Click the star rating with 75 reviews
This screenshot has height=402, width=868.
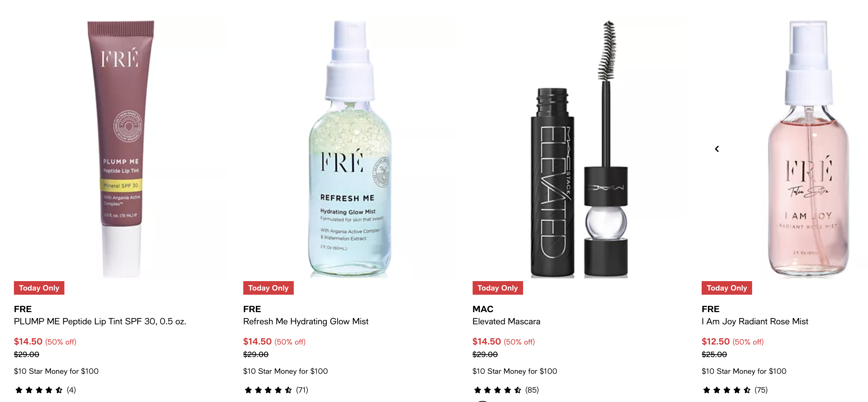[x=735, y=390]
